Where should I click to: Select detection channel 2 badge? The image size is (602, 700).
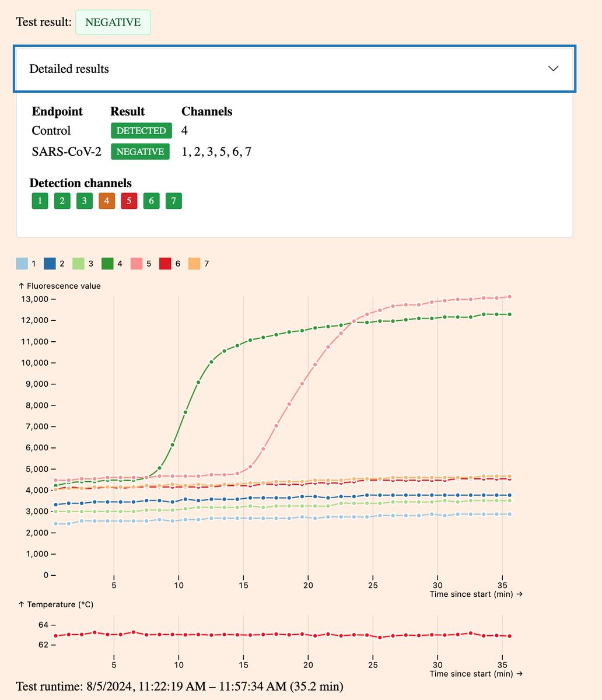click(62, 201)
